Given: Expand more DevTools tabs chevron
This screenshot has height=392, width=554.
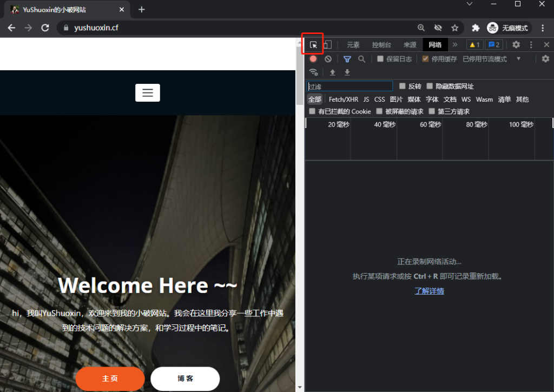Looking at the screenshot, I should (x=455, y=45).
